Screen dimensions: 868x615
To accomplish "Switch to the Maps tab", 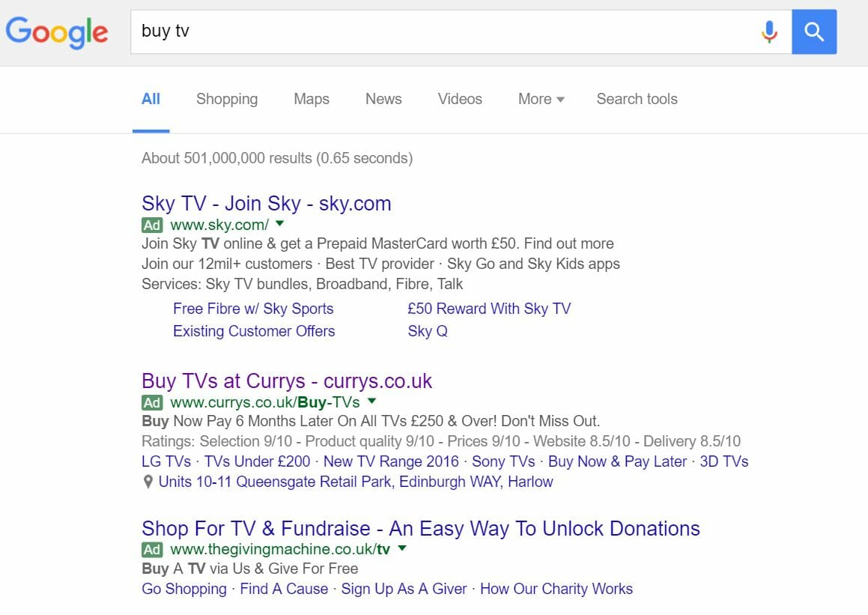I will (x=312, y=99).
